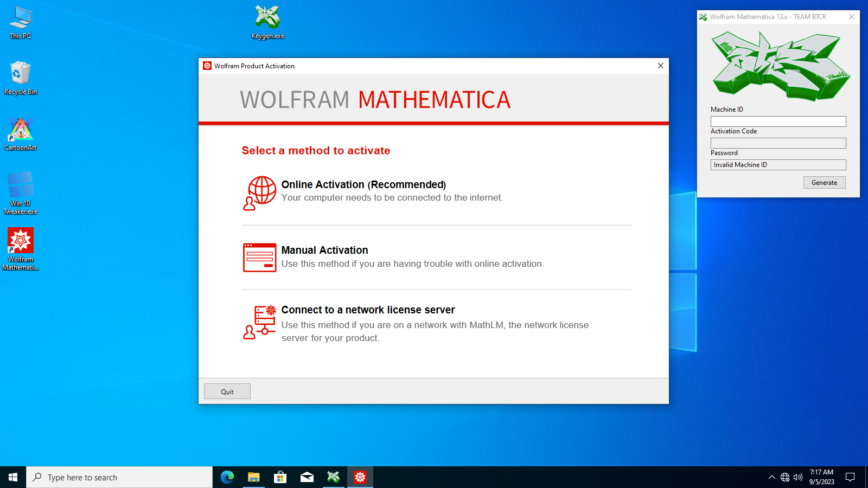Click the taskbar search magnifier icon
868x488 pixels.
tap(37, 477)
